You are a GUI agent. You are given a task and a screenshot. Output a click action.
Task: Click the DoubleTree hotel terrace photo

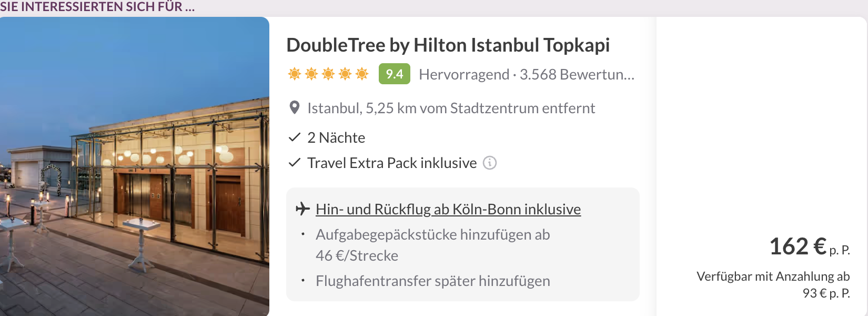pyautogui.click(x=135, y=166)
